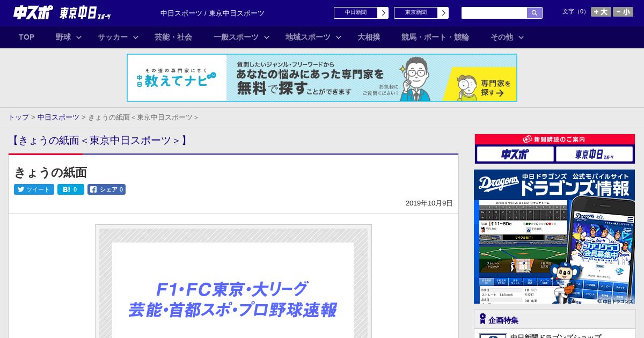Open the 東京新聞 link button

415,13
